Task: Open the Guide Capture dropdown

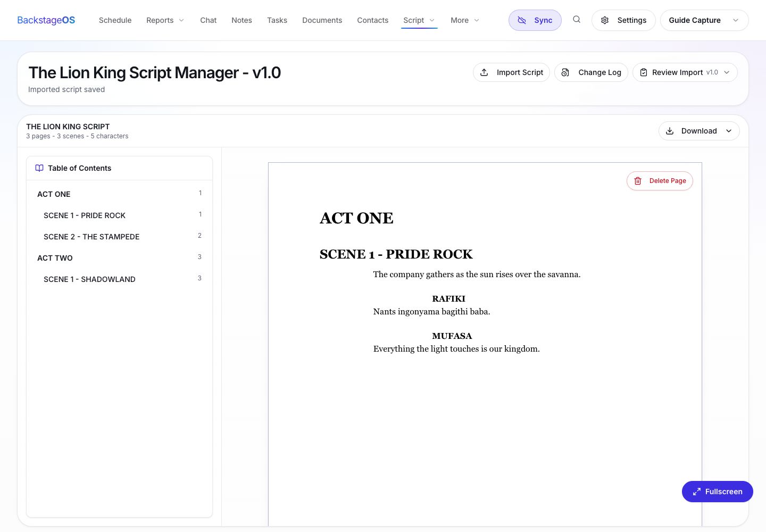Action: [704, 20]
